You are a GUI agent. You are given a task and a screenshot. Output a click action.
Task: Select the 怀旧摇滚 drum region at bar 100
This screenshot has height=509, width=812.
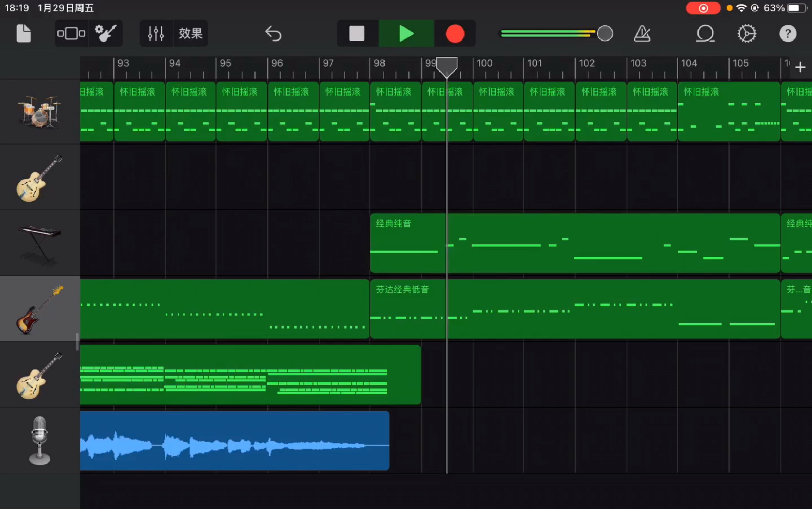498,111
